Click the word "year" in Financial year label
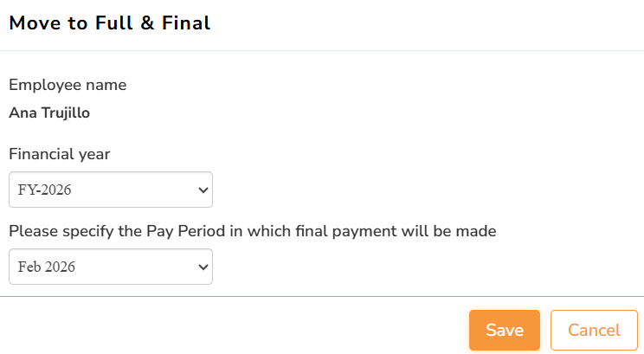 point(93,154)
